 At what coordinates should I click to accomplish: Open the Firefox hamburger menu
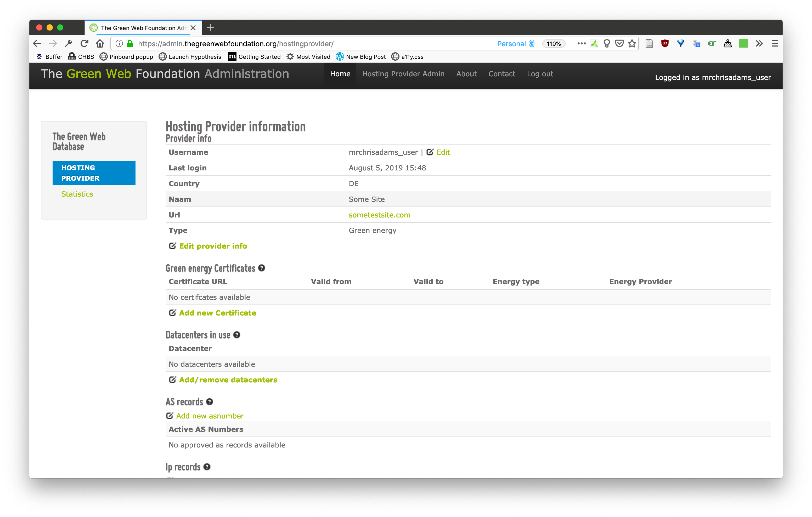775,43
